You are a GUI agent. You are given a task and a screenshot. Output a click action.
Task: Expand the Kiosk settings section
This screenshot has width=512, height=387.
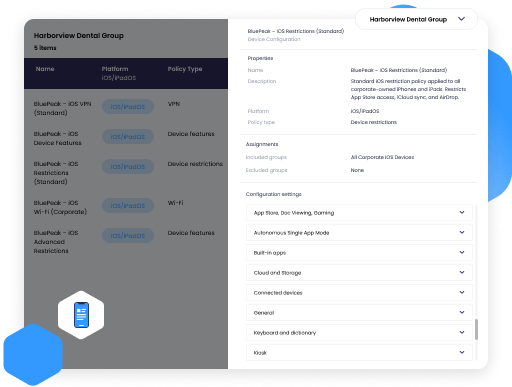pyautogui.click(x=359, y=353)
